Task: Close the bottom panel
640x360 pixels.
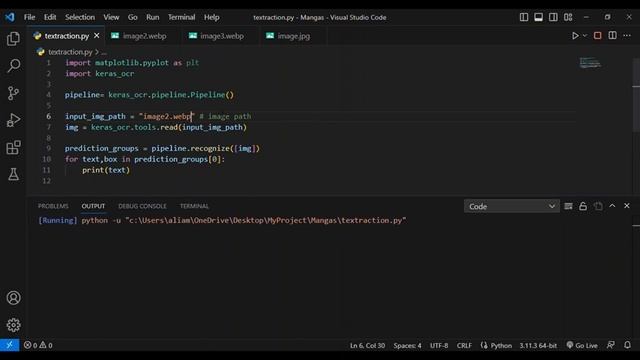Action: coord(627,206)
